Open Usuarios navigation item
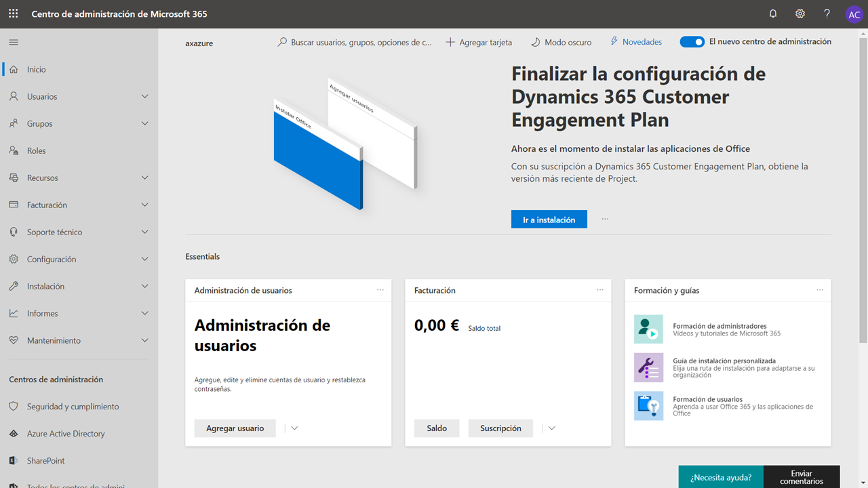Screen dimensions: 868x488 click(79, 96)
